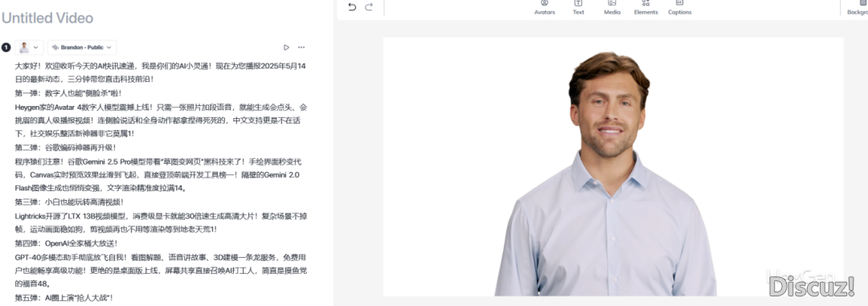Open the scene more options menu
868x306 pixels.
point(301,47)
